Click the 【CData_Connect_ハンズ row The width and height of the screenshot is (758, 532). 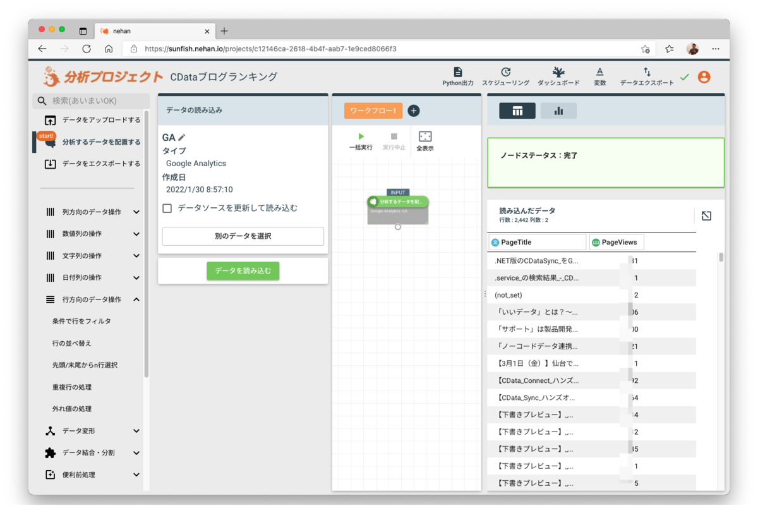[592, 381]
